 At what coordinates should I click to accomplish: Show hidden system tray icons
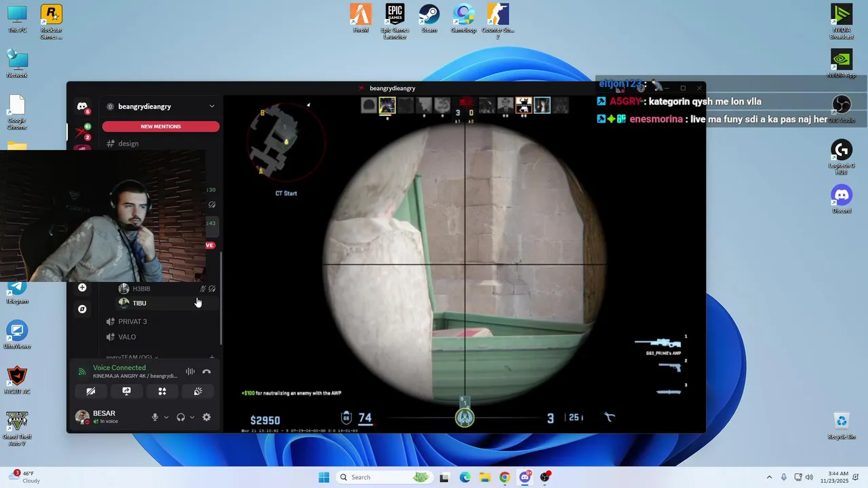[769, 477]
